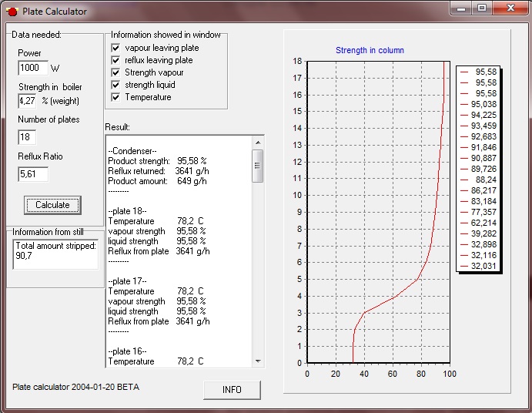Click the 'Information showed in window' label
This screenshot has height=413, width=532.
[166, 35]
